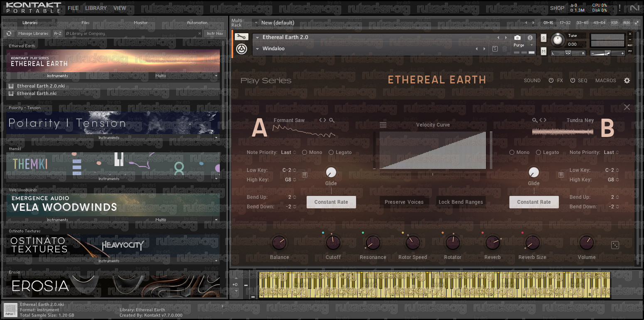Toggle Legato for layer B
Screen dimensions: 644x320
538,152
